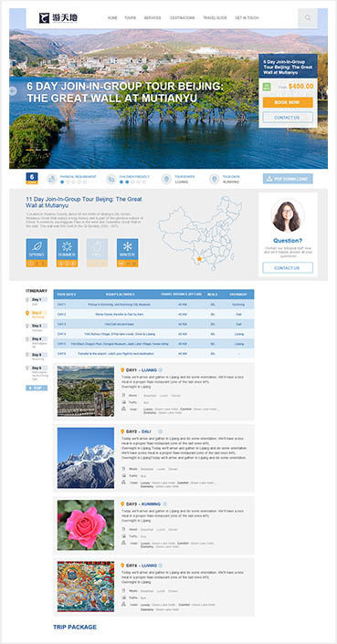The width and height of the screenshot is (337, 644).
Task: Expand the DAY3 Kunming info circle
Action: coord(164,504)
